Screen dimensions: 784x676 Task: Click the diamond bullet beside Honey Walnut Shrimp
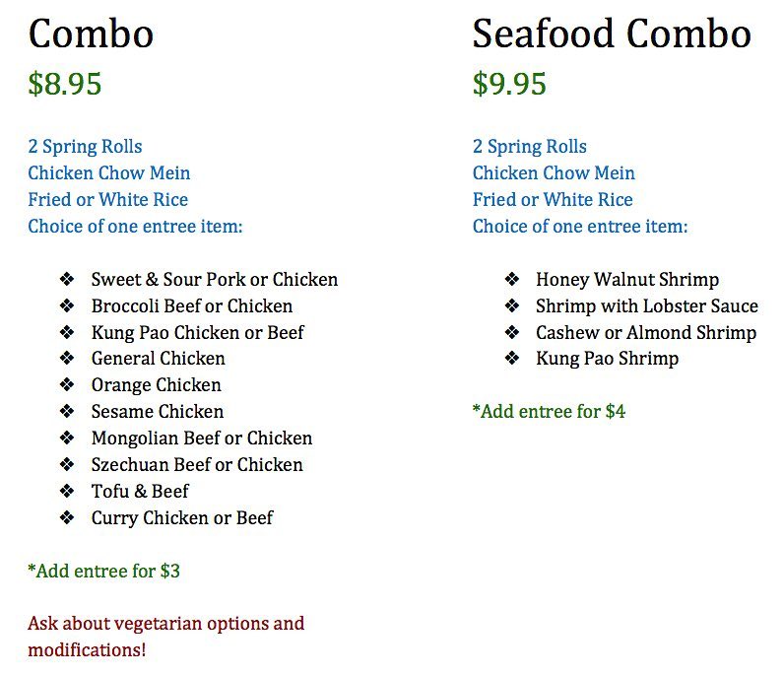click(x=512, y=280)
